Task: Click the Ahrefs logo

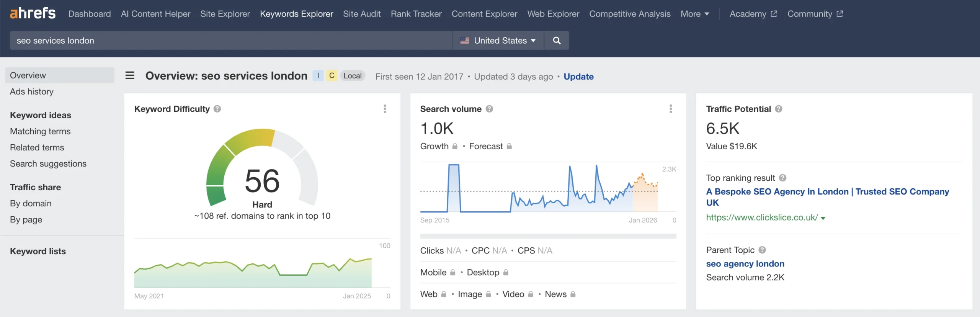Action: (x=33, y=13)
